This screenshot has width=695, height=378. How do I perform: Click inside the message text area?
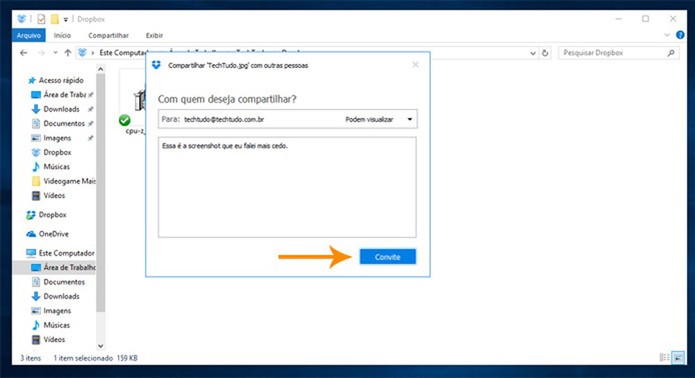click(287, 187)
